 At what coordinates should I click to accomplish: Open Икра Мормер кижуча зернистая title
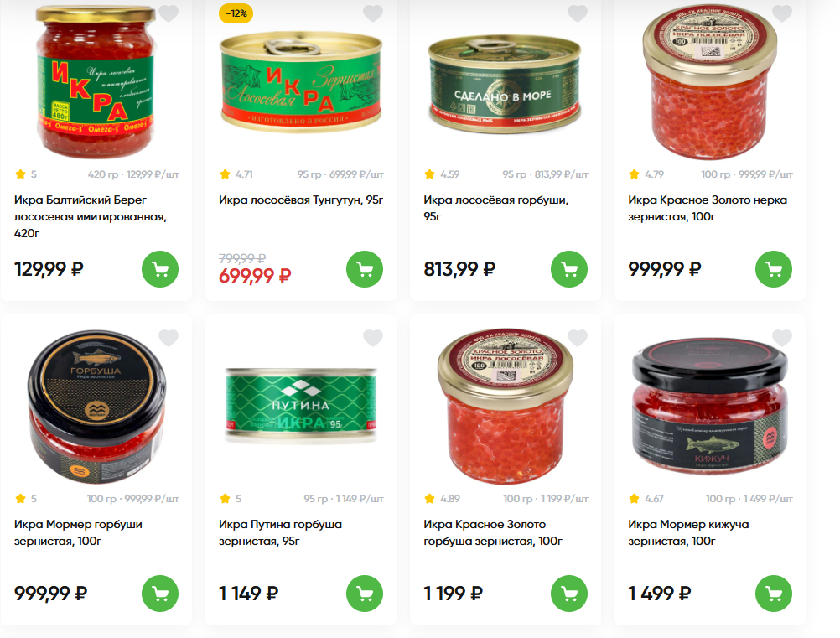[x=688, y=532]
